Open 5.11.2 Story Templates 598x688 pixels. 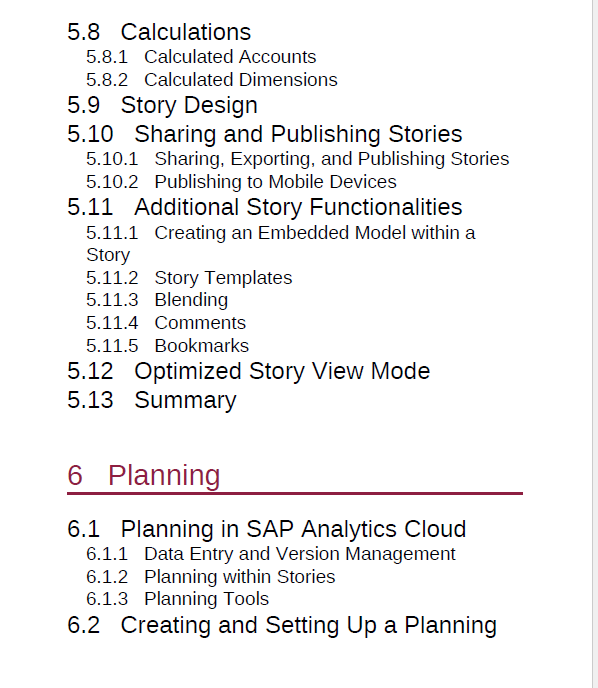pyautogui.click(x=189, y=278)
